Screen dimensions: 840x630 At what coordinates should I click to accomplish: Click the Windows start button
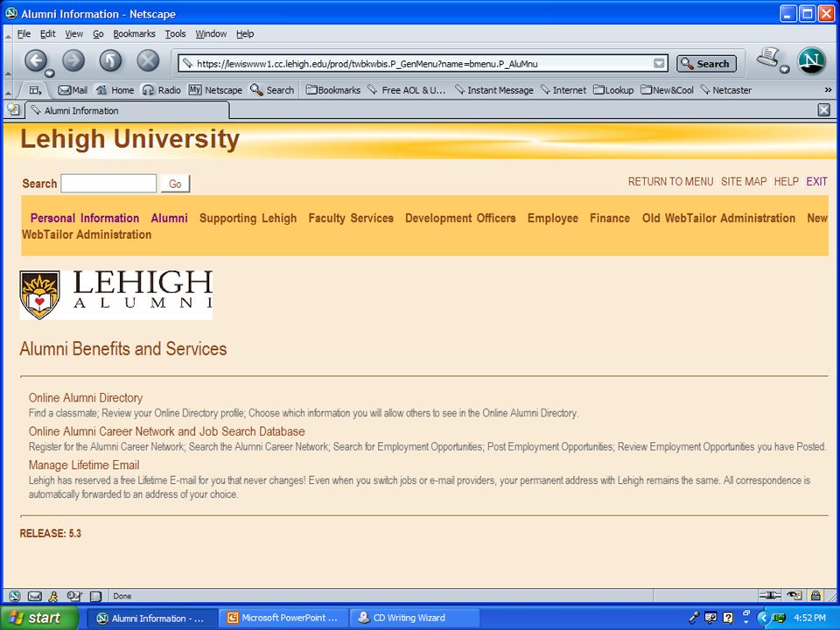pos(38,618)
